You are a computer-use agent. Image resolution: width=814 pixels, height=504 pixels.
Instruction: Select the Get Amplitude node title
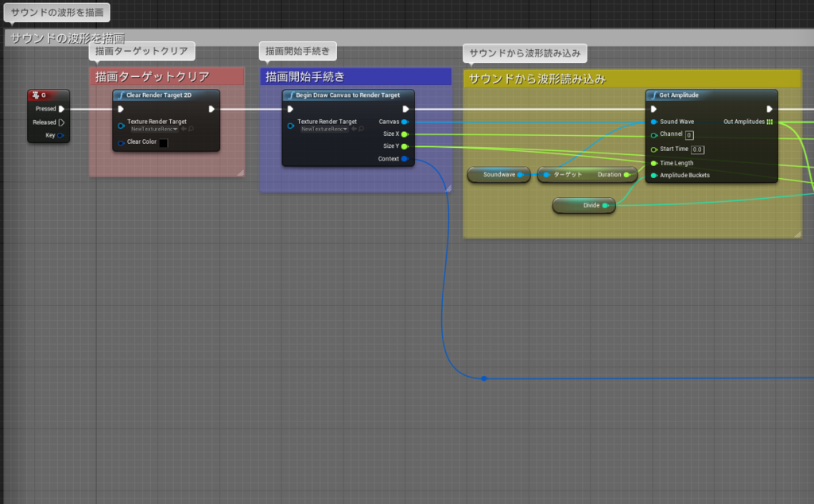679,95
